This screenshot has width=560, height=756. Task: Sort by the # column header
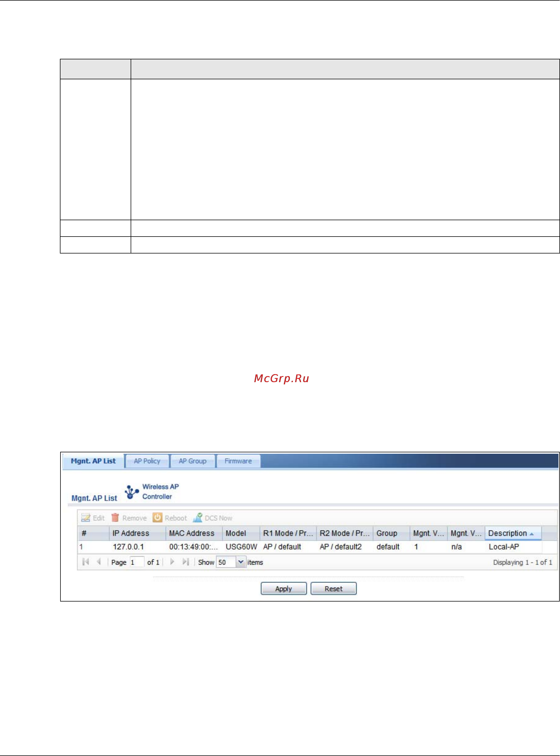(93, 533)
